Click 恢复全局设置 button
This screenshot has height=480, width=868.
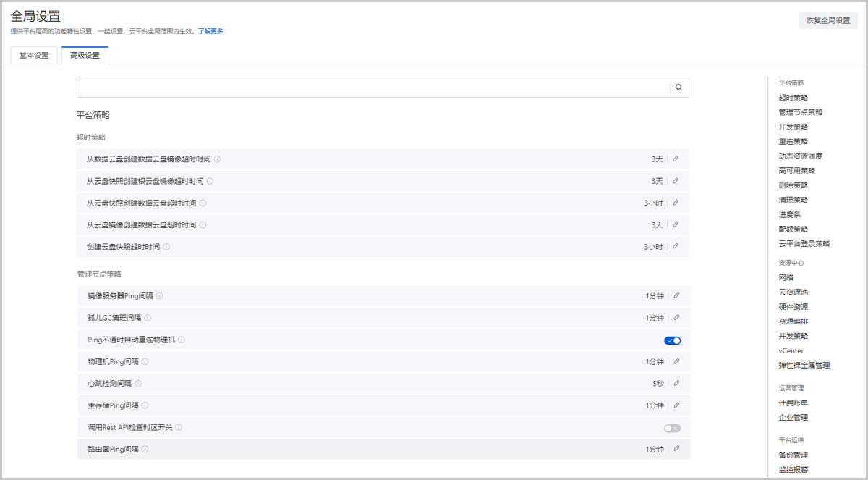click(827, 20)
